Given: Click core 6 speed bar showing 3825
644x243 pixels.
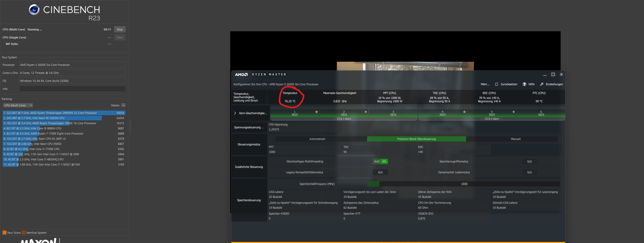Looking at the screenshot, I should (541, 113).
